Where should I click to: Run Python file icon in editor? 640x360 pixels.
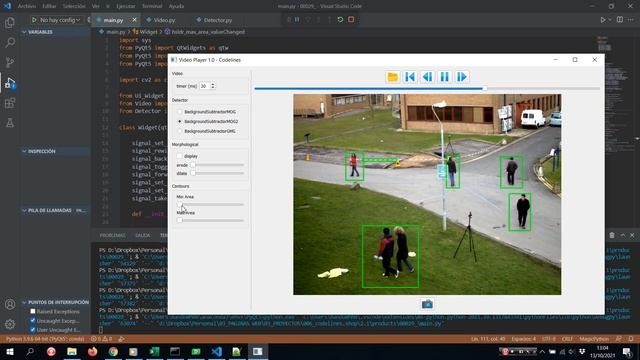pyautogui.click(x=602, y=20)
